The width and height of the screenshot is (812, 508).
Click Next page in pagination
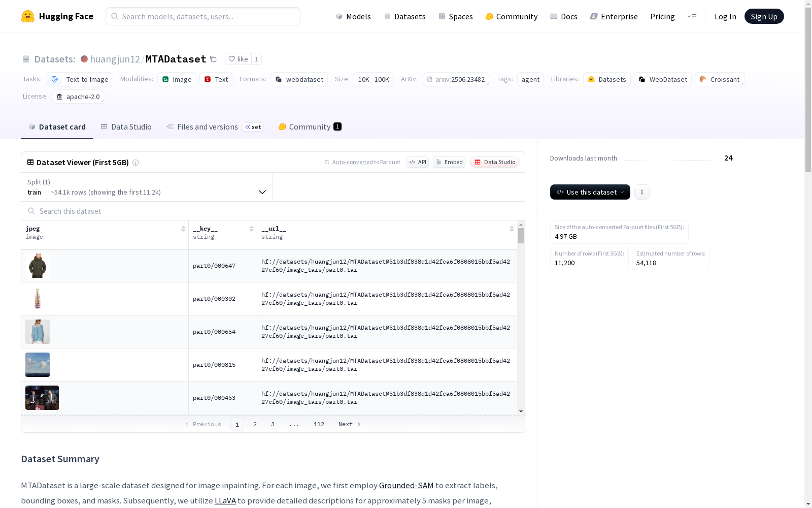coord(349,424)
